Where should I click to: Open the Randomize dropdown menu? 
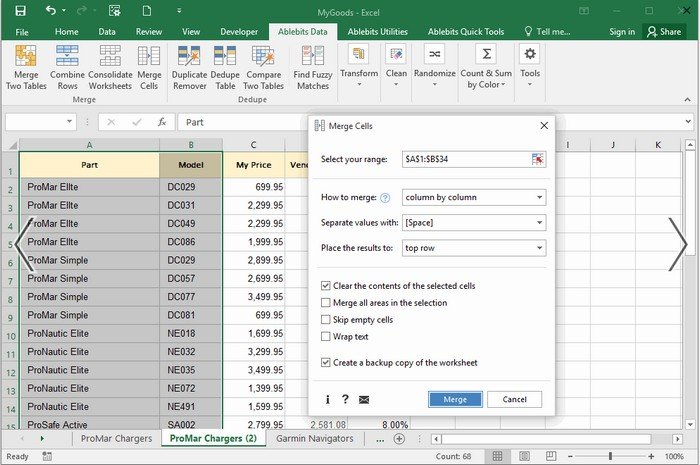[434, 66]
